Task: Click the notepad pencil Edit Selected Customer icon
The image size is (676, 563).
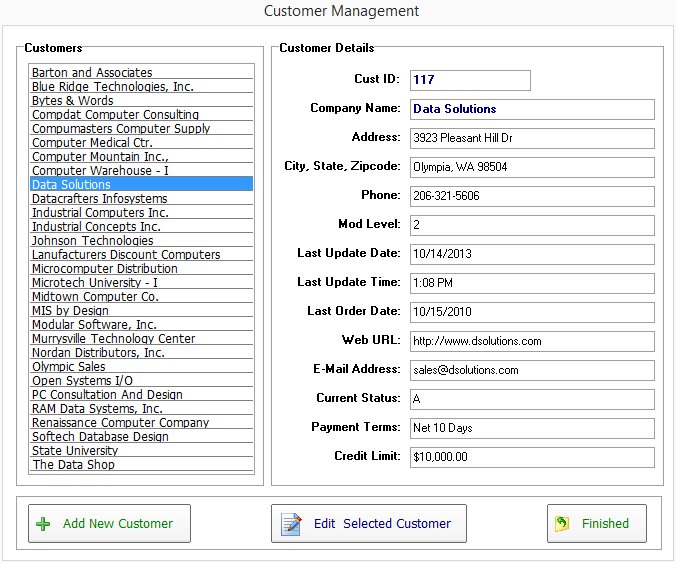Action: (x=291, y=523)
